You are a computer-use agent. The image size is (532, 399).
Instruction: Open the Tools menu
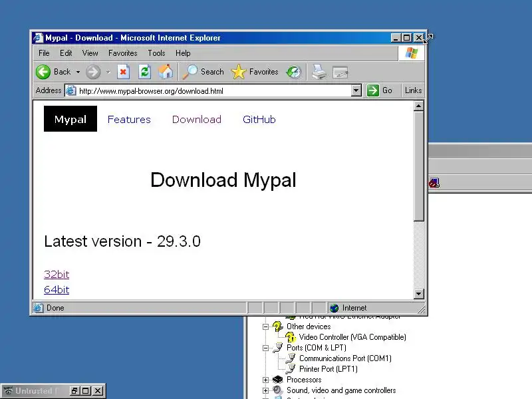[156, 53]
